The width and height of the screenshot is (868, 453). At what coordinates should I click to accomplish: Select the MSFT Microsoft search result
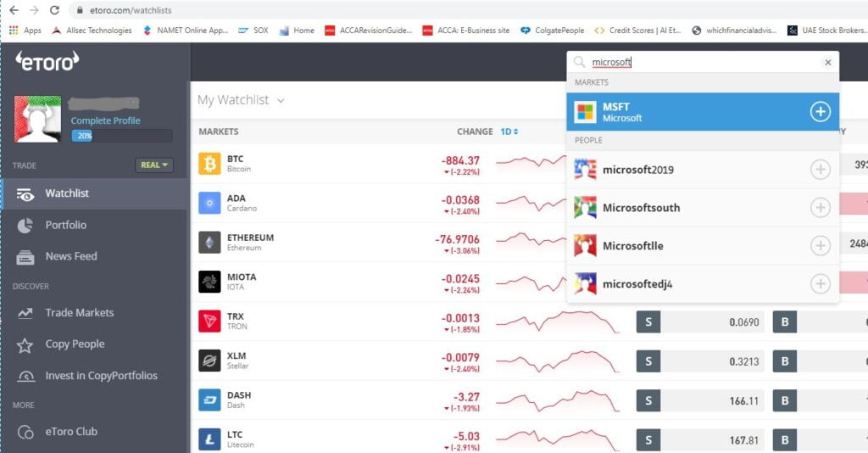pos(703,112)
